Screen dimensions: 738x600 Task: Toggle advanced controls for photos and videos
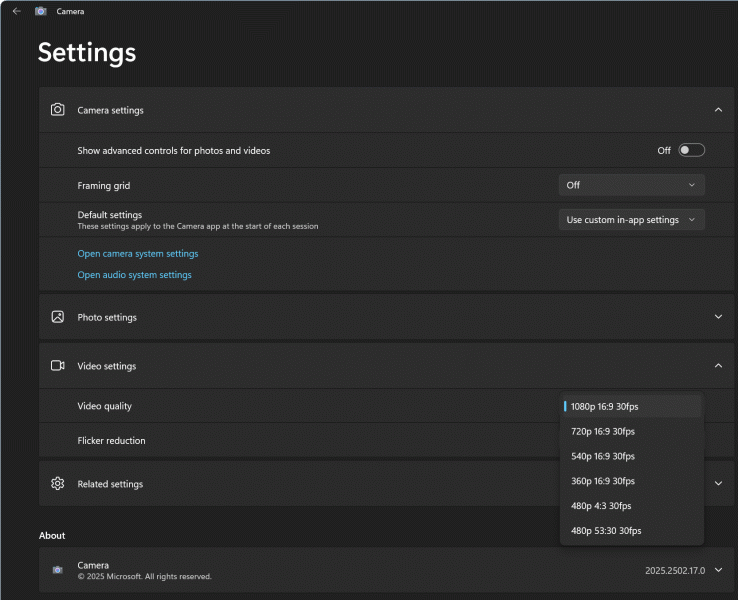[x=691, y=150]
